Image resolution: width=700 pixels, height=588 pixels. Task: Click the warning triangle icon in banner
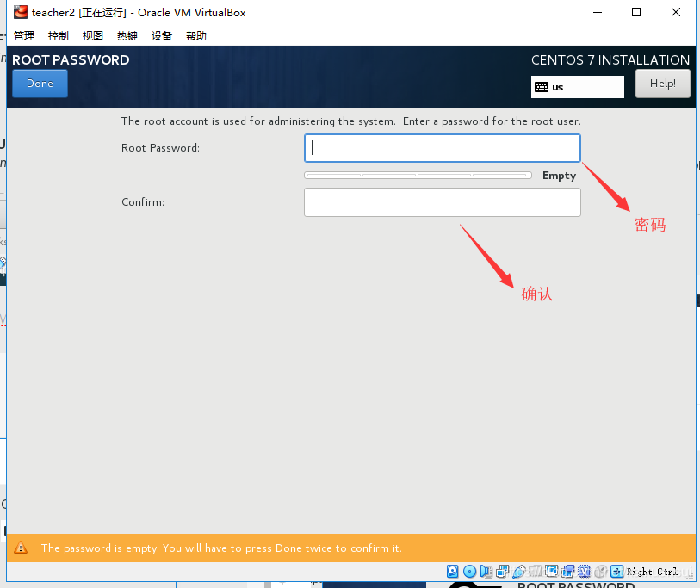[21, 548]
